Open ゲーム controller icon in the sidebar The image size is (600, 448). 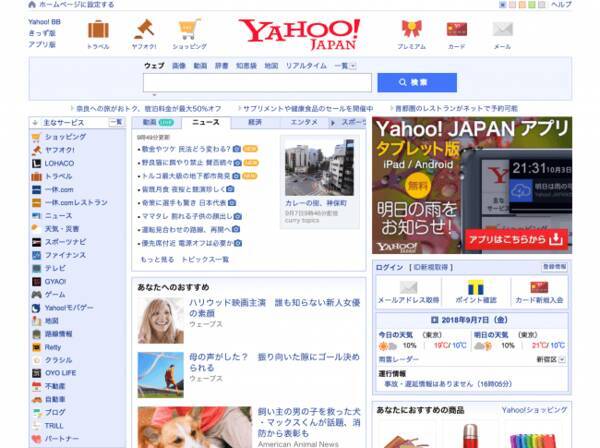pyautogui.click(x=36, y=295)
